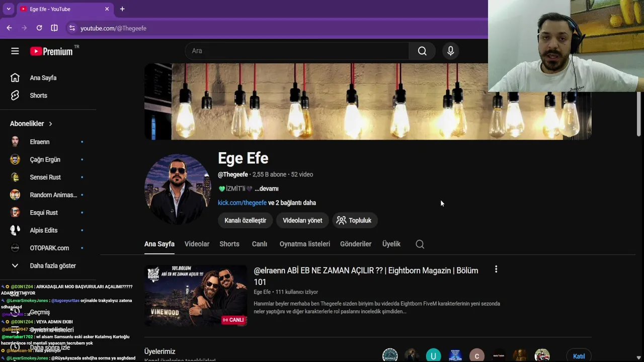Open the Üyelik tab
The height and width of the screenshot is (362, 644).
point(391,244)
